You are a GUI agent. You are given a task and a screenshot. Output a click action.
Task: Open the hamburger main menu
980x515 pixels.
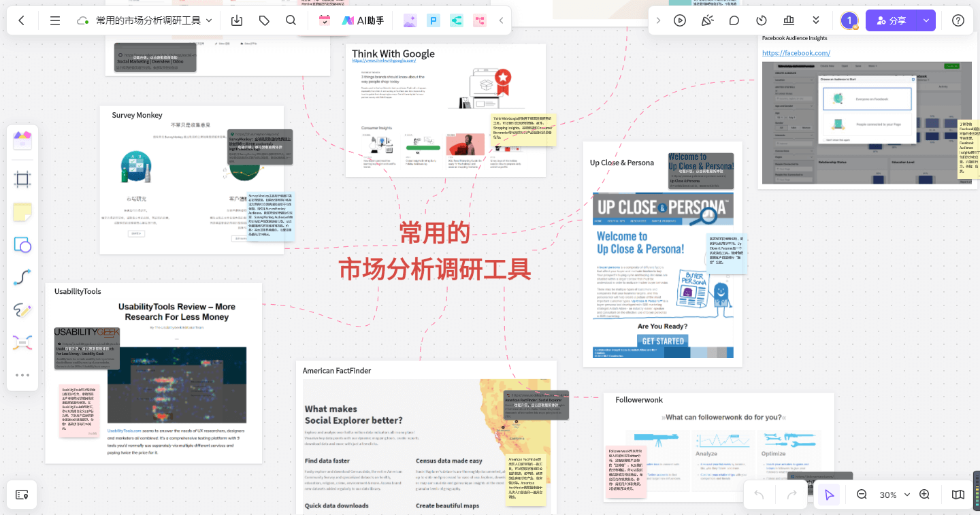[x=55, y=20]
